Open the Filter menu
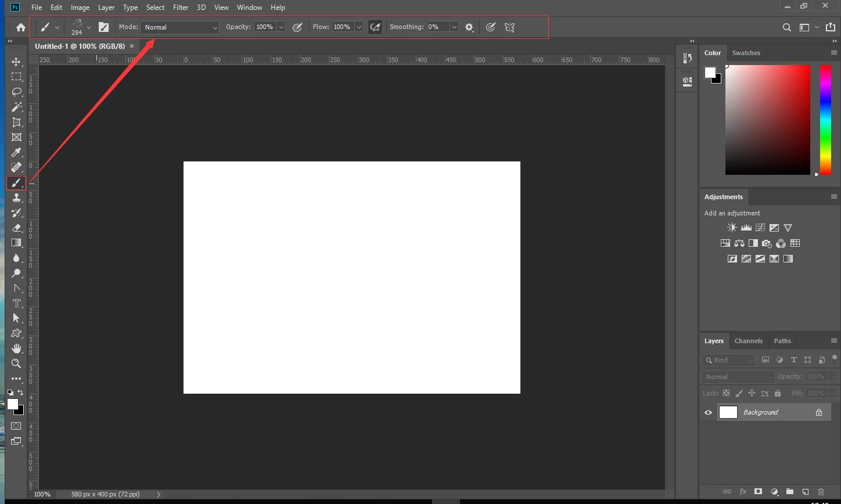Viewport: 841px width, 504px height. [181, 8]
